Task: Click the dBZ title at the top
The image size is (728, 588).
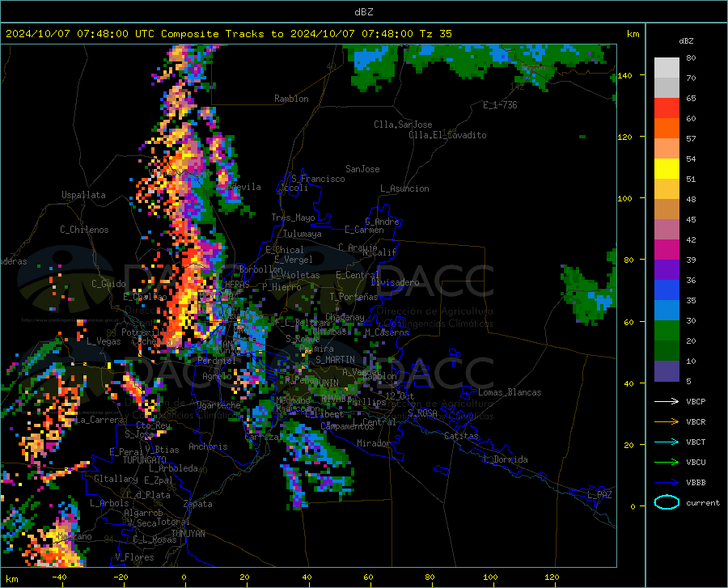Action: tap(363, 12)
